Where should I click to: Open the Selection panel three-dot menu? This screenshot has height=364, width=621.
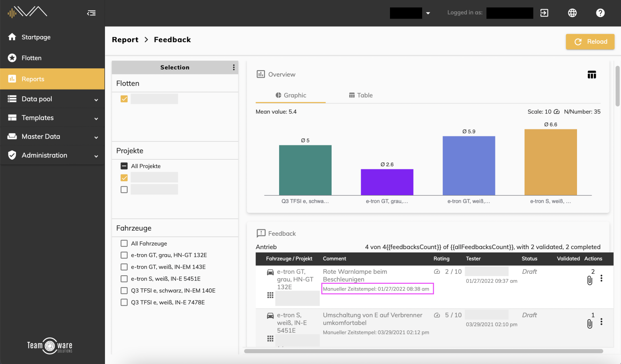[234, 67]
